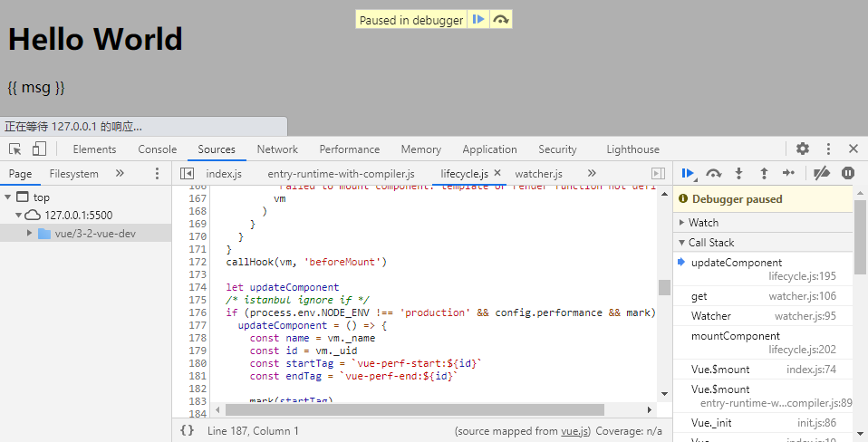Switch to the index.js editor tab
Image resolution: width=868 pixels, height=442 pixels.
(x=224, y=174)
